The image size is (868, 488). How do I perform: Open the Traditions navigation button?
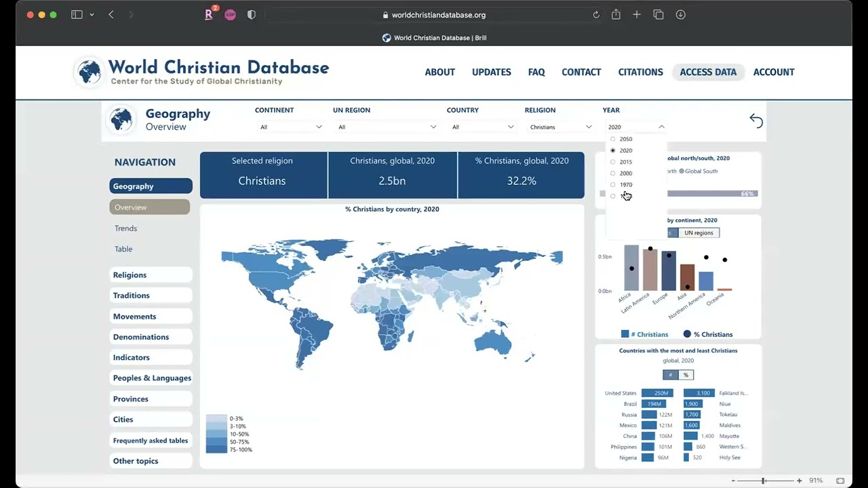[x=151, y=296]
